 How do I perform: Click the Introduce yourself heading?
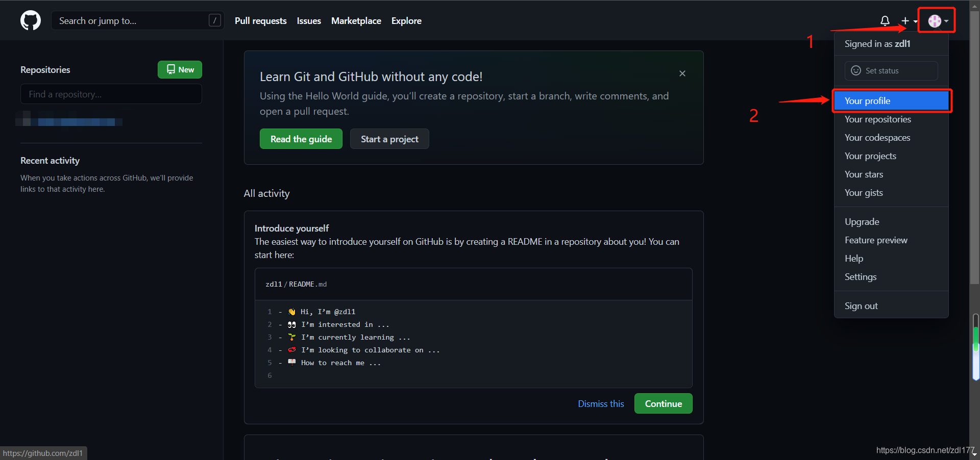291,228
